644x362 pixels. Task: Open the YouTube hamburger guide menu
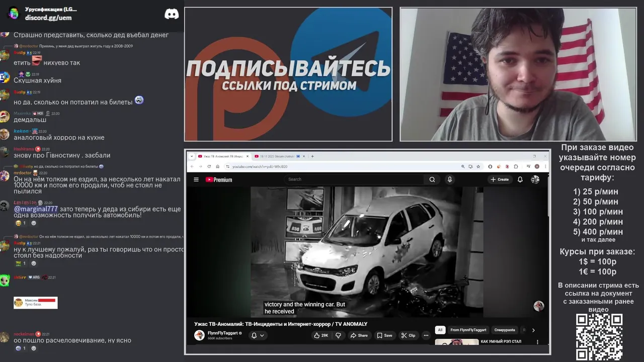tap(196, 179)
